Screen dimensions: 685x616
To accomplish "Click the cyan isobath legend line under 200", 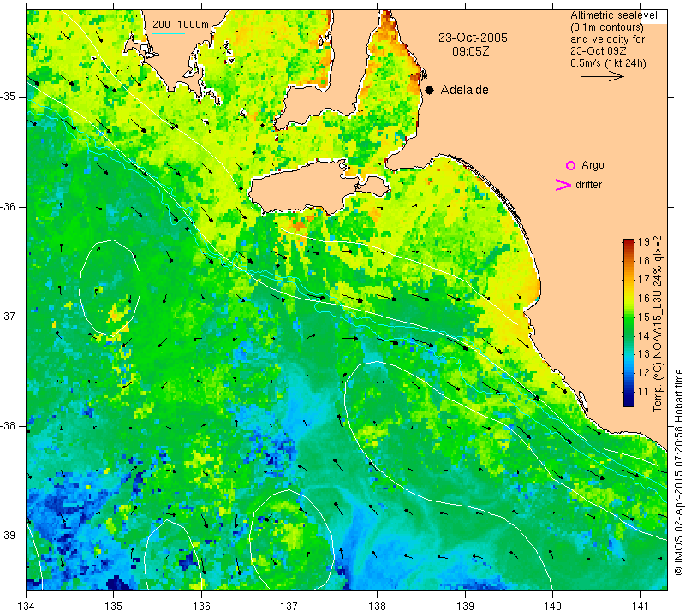I will point(169,33).
